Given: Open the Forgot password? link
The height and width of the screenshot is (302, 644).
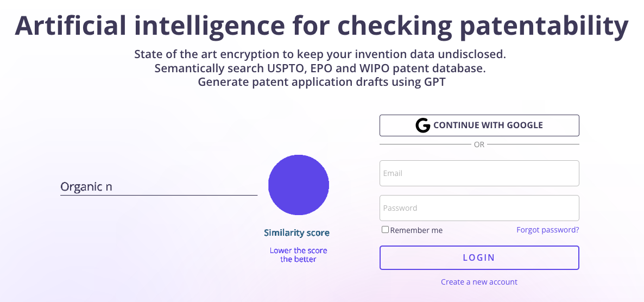Looking at the screenshot, I should pyautogui.click(x=548, y=230).
